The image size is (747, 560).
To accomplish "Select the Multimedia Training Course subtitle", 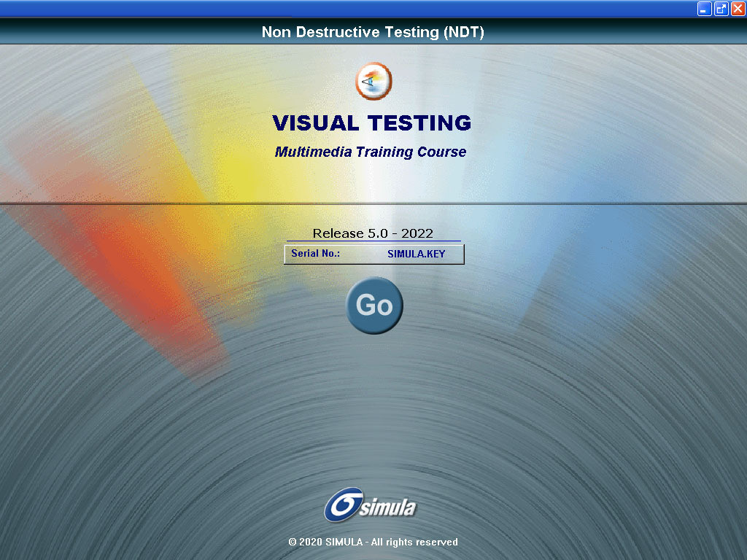I will pos(372,152).
